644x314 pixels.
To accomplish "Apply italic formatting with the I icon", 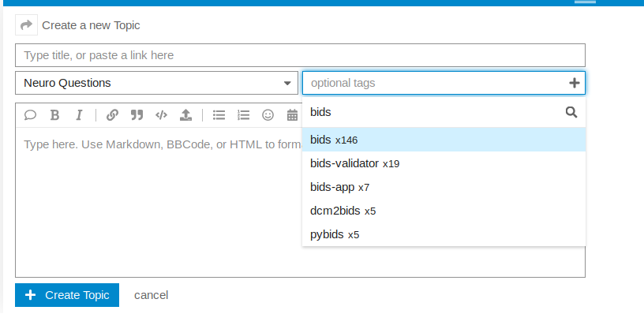I will click(79, 115).
